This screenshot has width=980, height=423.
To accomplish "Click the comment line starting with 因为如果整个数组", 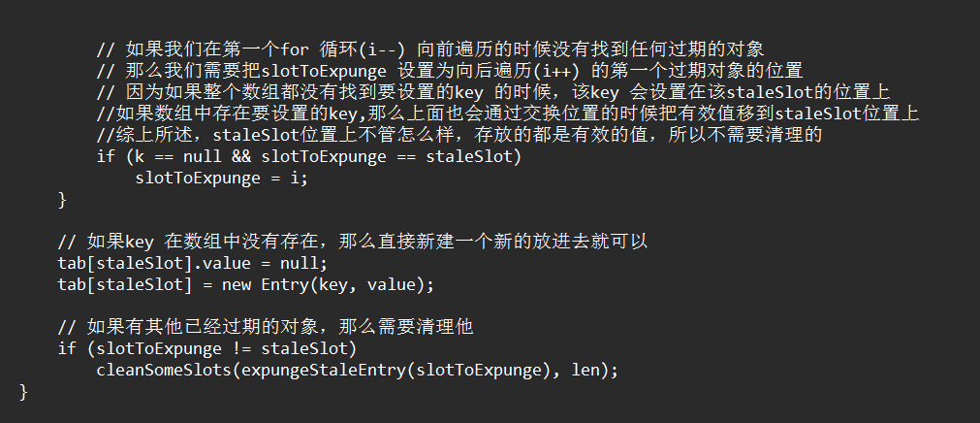I will [x=494, y=92].
